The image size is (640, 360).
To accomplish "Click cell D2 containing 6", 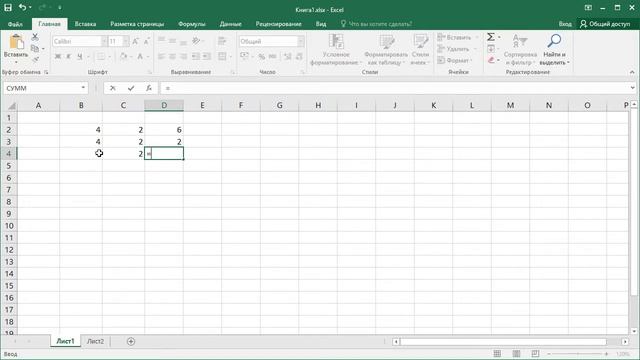I will tap(164, 130).
